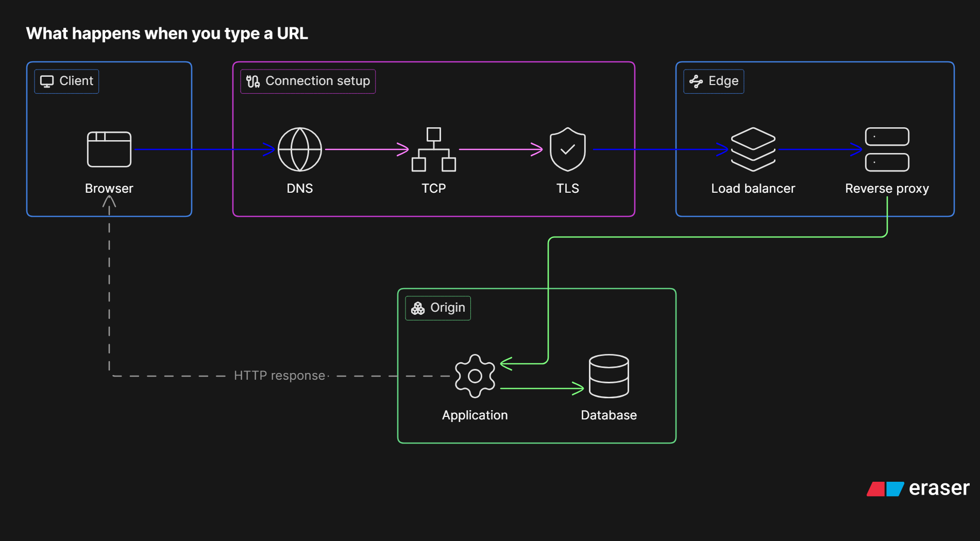
Task: Click the Browser window icon
Action: pyautogui.click(x=109, y=149)
